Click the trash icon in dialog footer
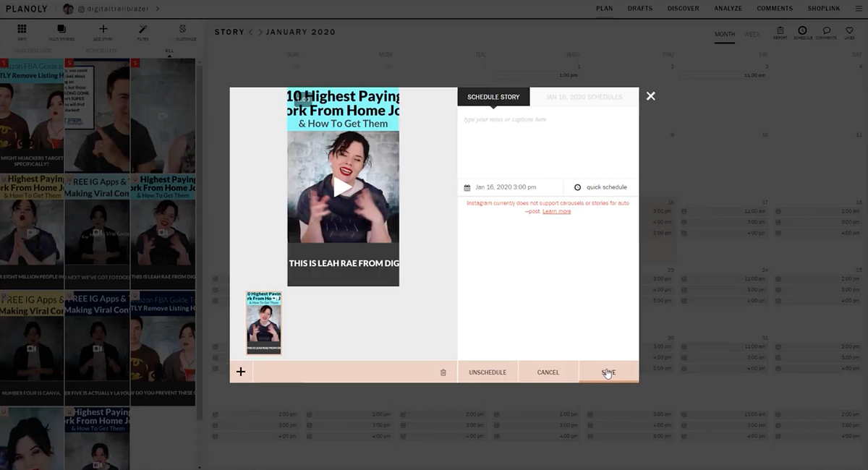Screen dimensions: 868x470 tap(443, 372)
